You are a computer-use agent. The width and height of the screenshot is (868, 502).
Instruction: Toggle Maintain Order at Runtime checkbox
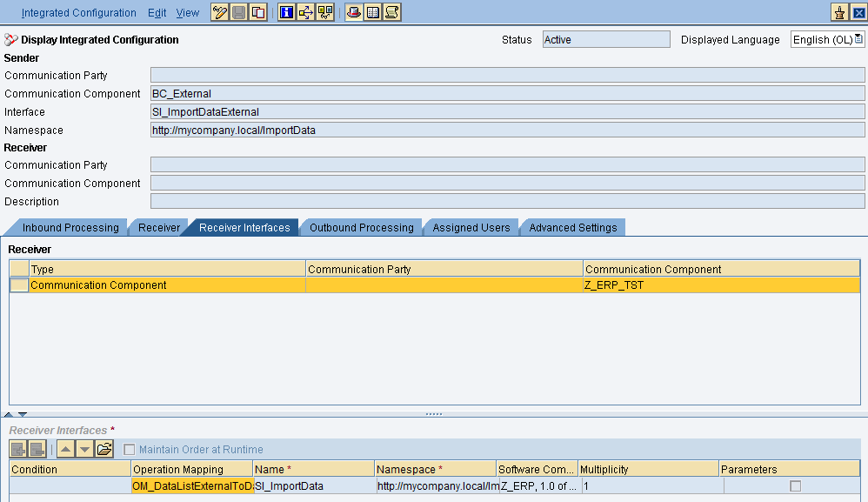point(129,450)
